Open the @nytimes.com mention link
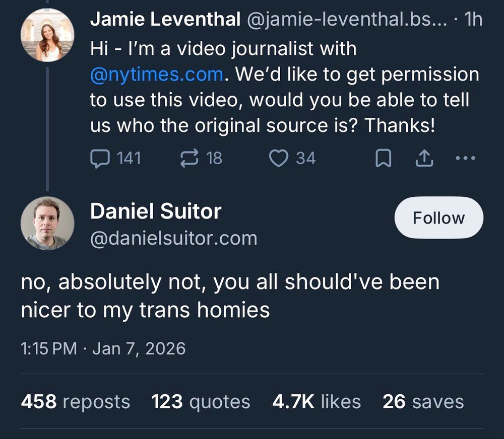504x439 pixels. 156,75
